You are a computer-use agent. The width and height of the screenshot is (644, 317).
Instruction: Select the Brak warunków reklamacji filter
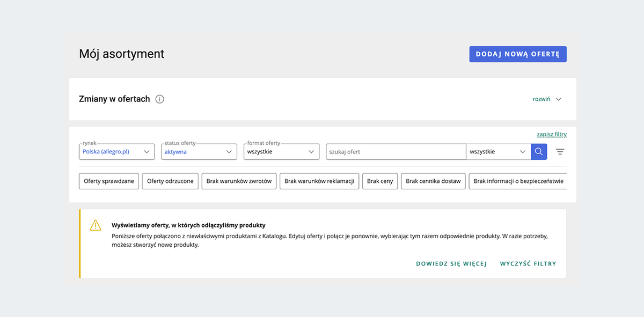(319, 181)
